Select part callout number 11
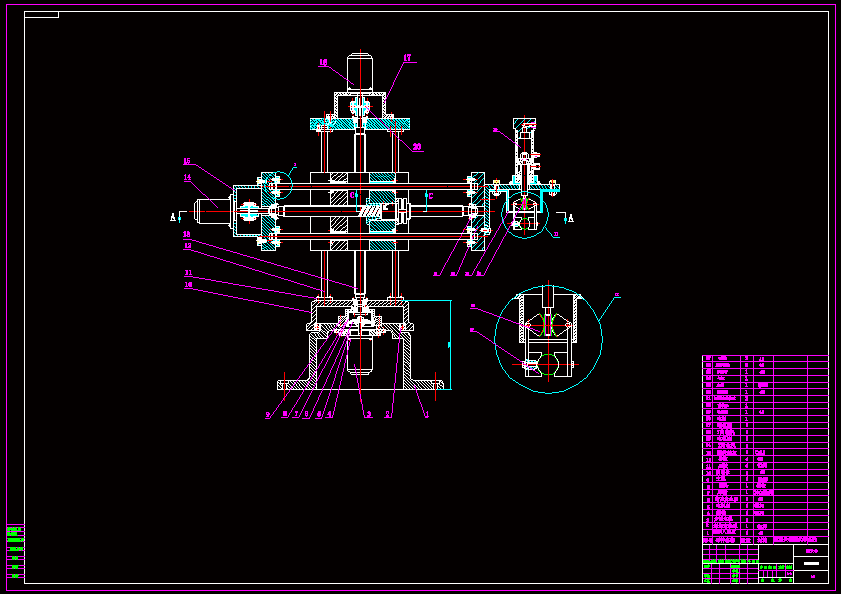 coord(188,274)
